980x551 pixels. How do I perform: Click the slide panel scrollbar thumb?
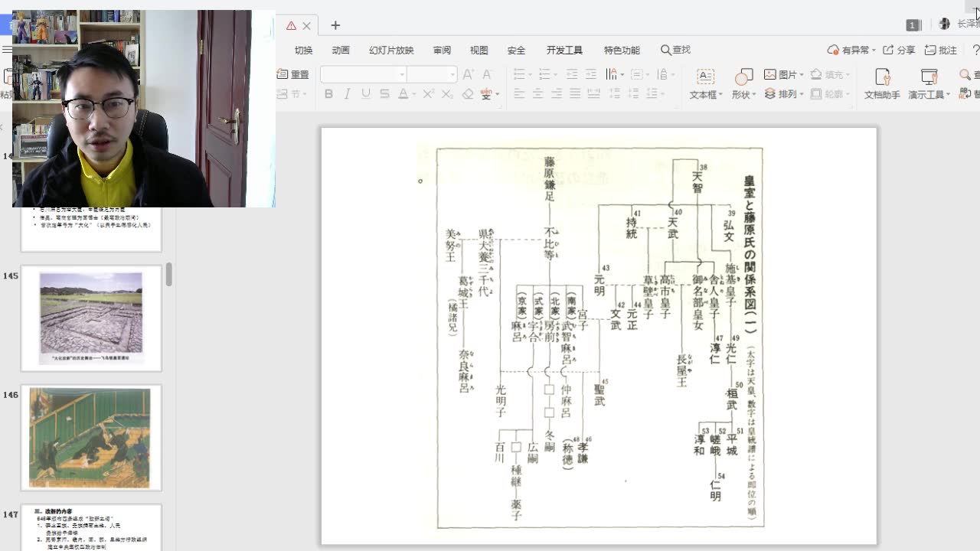click(x=168, y=274)
